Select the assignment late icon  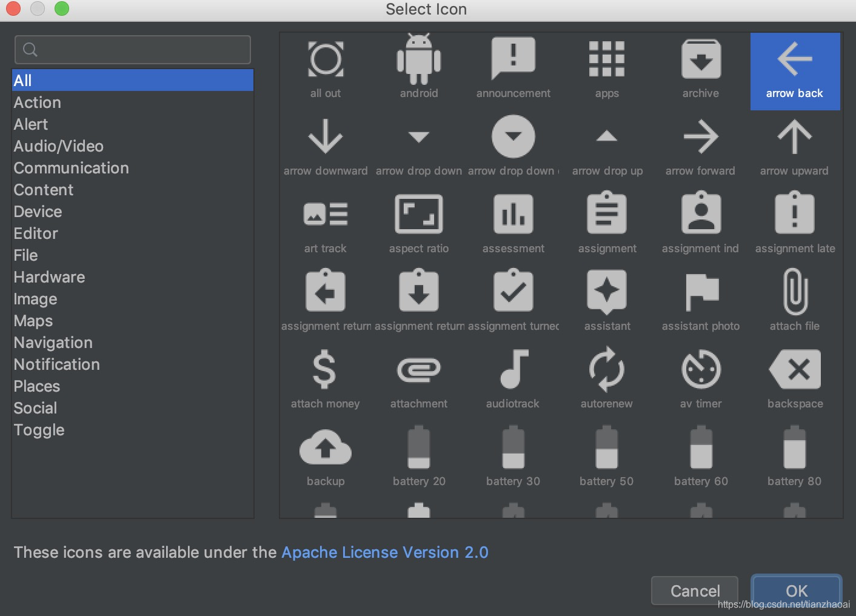coord(795,213)
